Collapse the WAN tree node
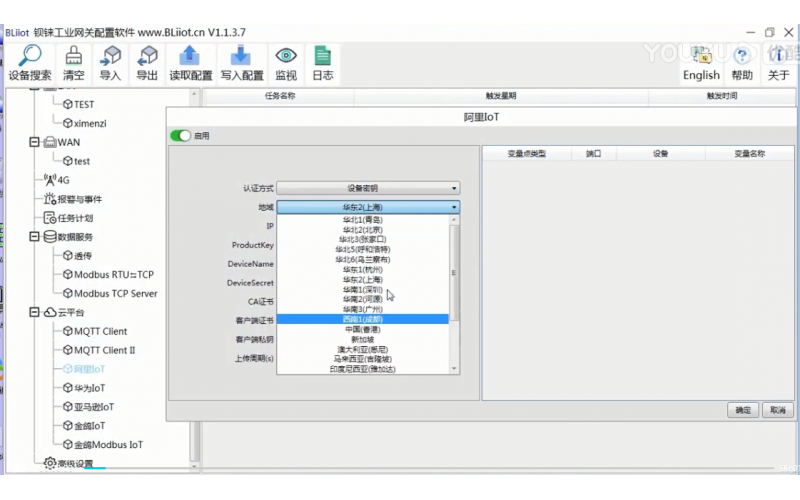800x500 pixels. [34, 142]
